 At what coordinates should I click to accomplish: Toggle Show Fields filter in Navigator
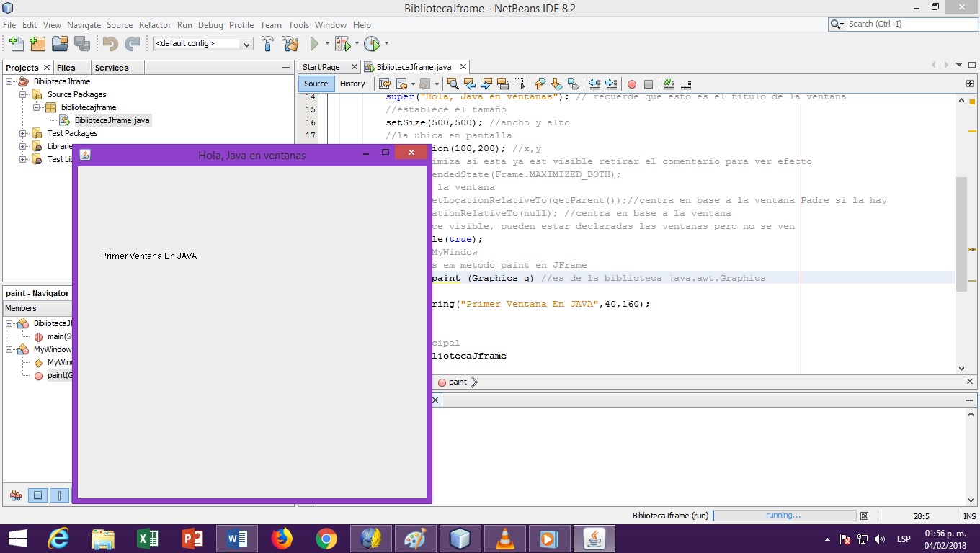pyautogui.click(x=37, y=495)
